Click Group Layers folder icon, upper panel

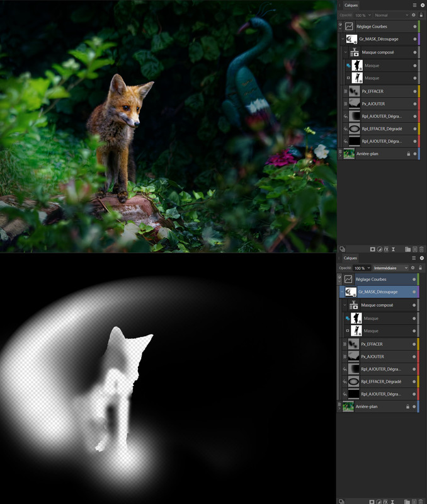coord(407,249)
